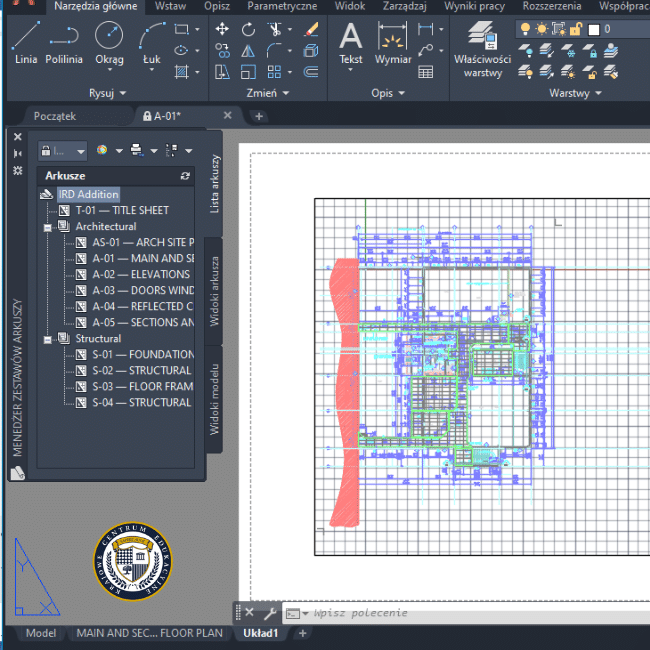Open the publish printer dropdown arrow
The image size is (650, 650).
click(x=154, y=151)
